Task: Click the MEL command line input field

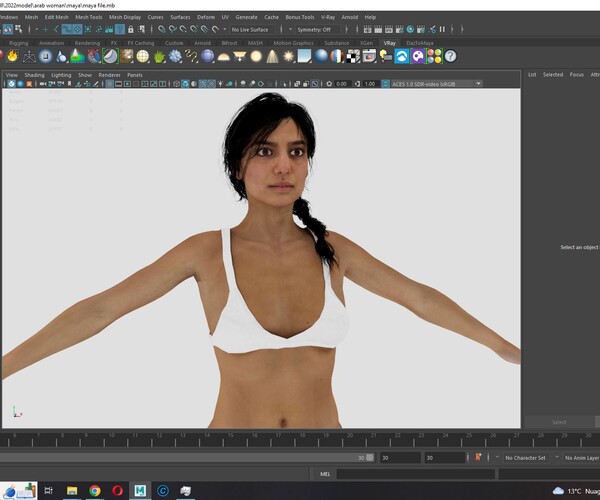Action: tap(416, 474)
